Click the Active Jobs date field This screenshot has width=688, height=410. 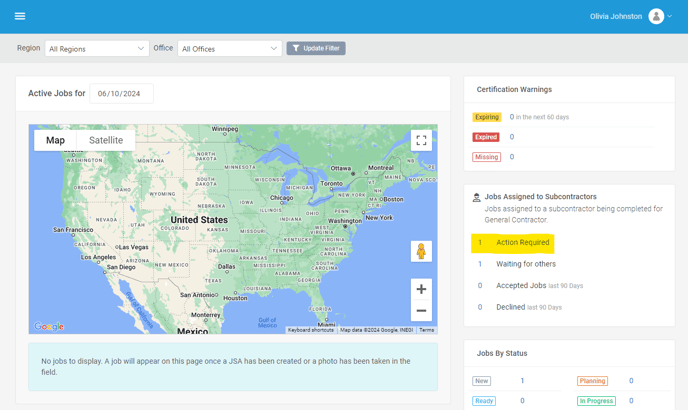[x=122, y=94]
